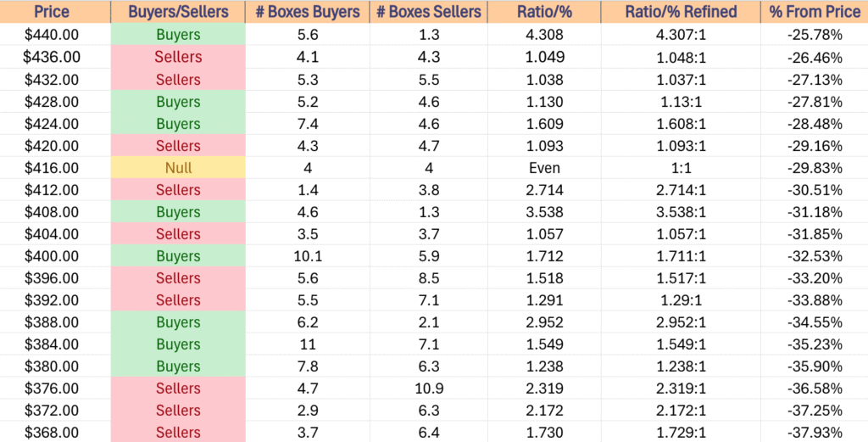This screenshot has width=868, height=442.
Task: Click the 2.714:1 refined ratio cell
Action: (681, 190)
